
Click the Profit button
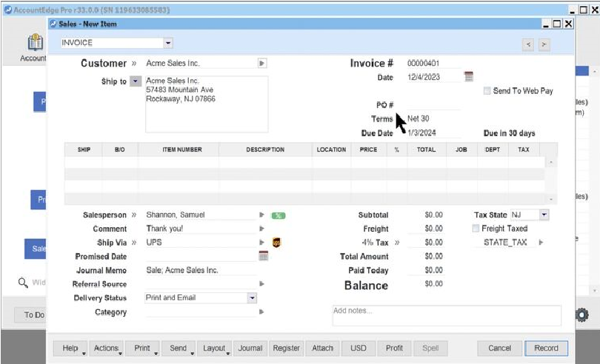(395, 348)
